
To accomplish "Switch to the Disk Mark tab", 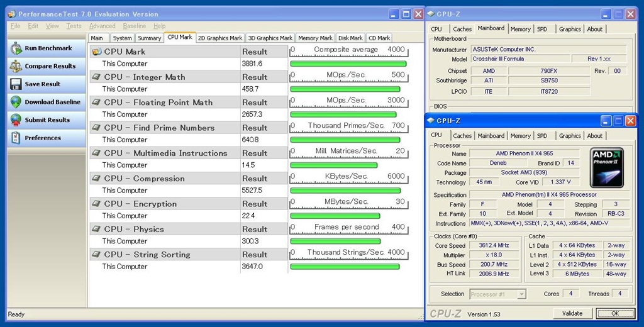I will pyautogui.click(x=350, y=38).
